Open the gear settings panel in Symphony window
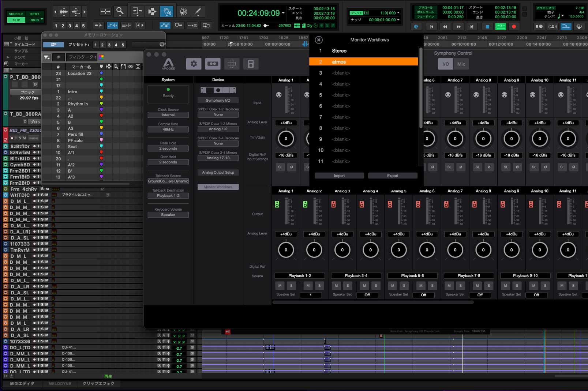The height and width of the screenshot is (391, 588). pos(194,64)
